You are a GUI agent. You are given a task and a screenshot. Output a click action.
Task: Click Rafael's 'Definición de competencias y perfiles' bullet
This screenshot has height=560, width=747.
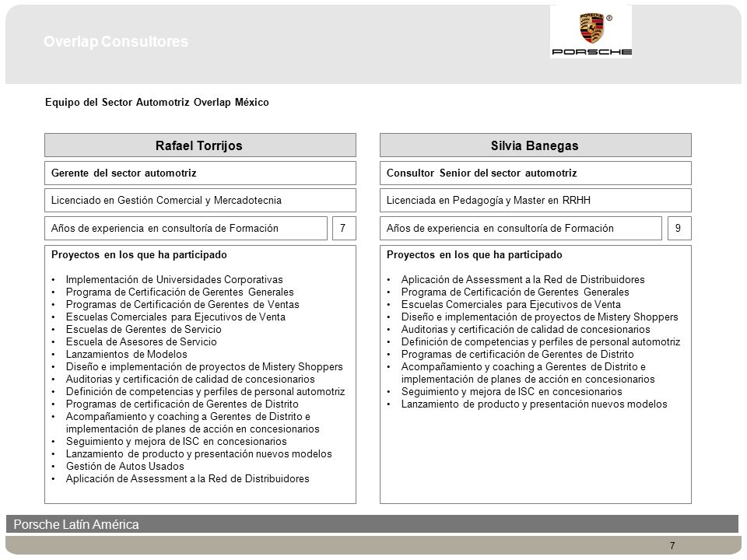205,391
